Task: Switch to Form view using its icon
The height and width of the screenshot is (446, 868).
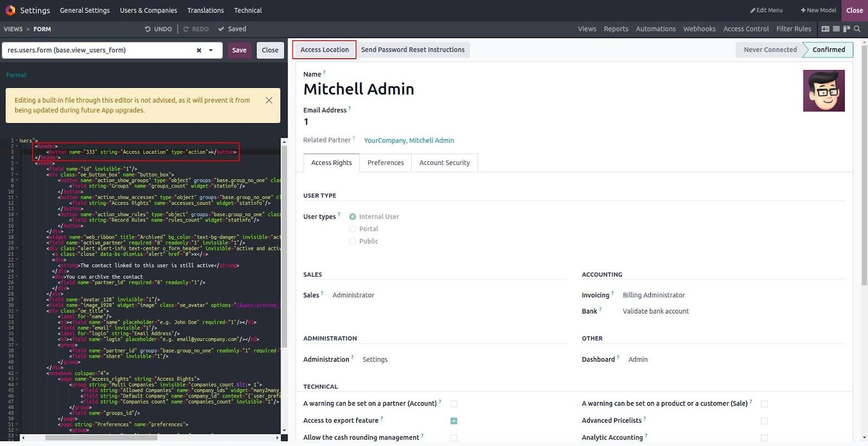Action: pos(825,29)
